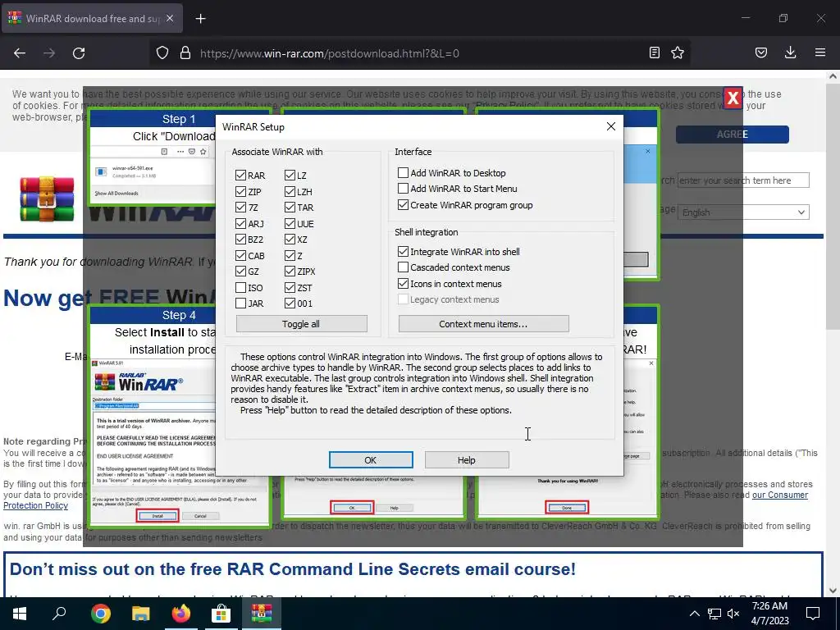The width and height of the screenshot is (840, 630).
Task: Click the Toggle all button
Action: click(x=301, y=323)
